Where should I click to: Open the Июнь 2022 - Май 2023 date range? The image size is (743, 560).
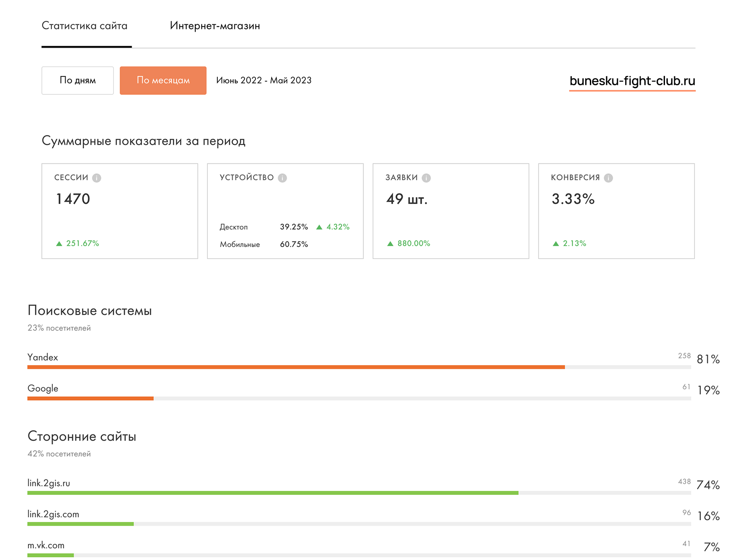click(x=264, y=80)
